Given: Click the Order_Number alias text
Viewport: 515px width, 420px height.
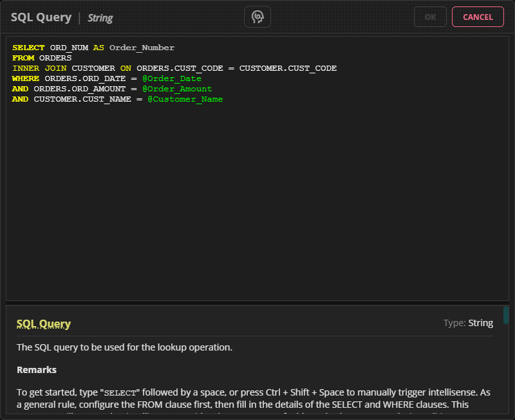Looking at the screenshot, I should point(142,48).
